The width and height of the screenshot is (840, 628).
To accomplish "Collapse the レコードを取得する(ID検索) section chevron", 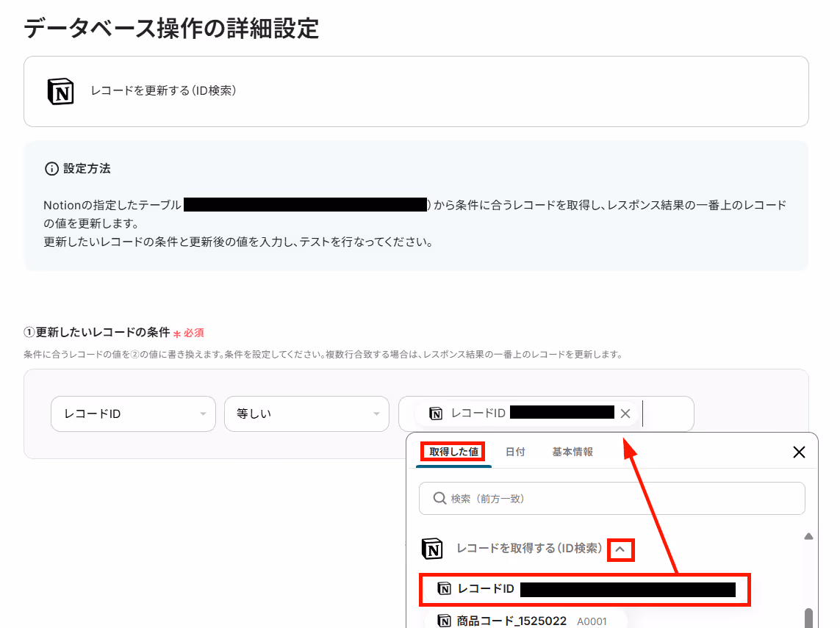I will point(620,549).
